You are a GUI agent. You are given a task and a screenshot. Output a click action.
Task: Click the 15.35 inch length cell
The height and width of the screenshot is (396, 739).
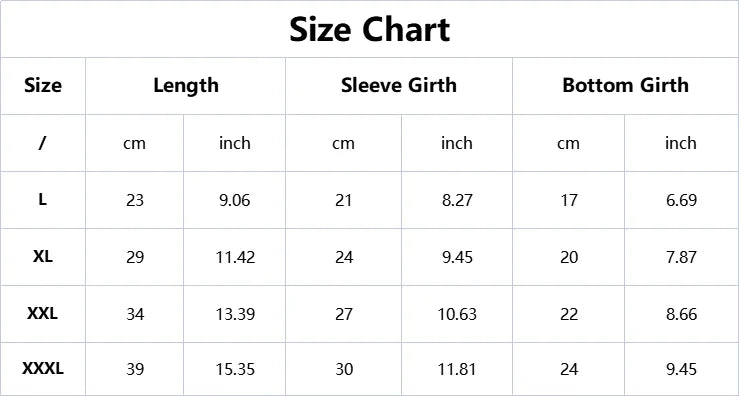[235, 369]
